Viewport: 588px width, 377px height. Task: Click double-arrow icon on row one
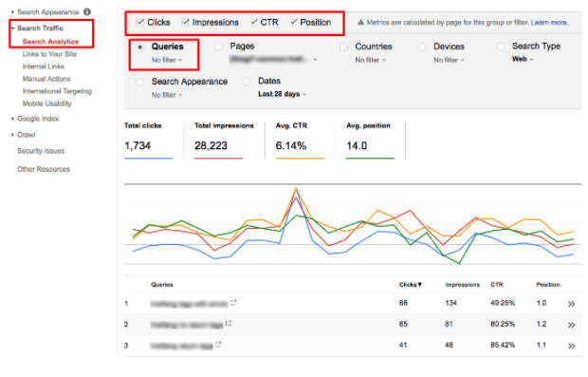click(571, 304)
